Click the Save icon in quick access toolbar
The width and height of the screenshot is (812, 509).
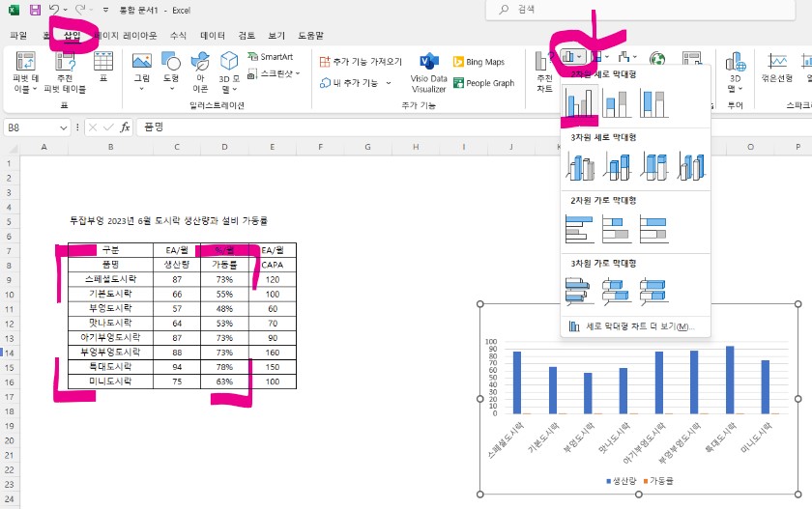pos(35,10)
